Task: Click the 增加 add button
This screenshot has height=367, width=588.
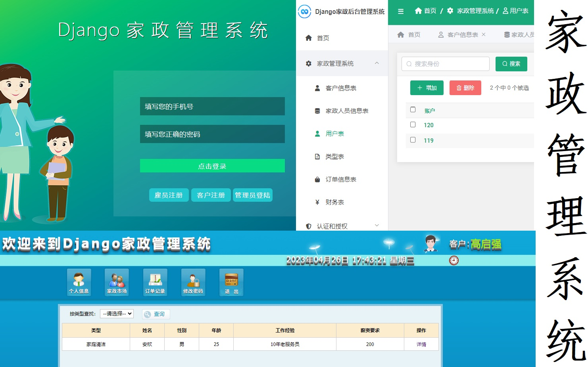Action: click(427, 88)
